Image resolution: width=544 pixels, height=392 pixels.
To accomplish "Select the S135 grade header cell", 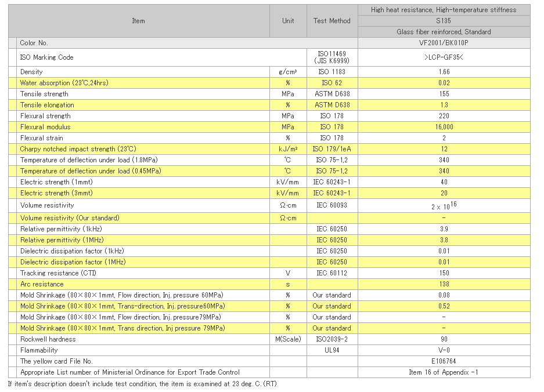I will (x=444, y=21).
